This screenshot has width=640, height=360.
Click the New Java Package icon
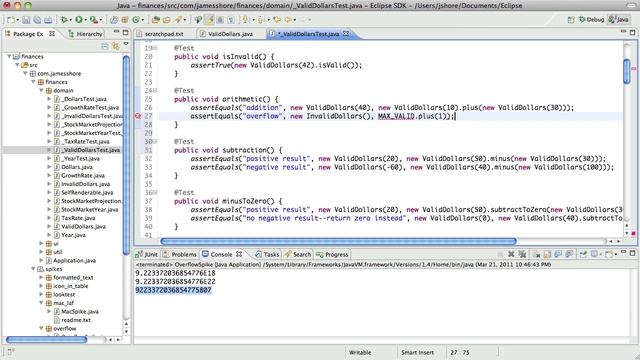pyautogui.click(x=125, y=20)
